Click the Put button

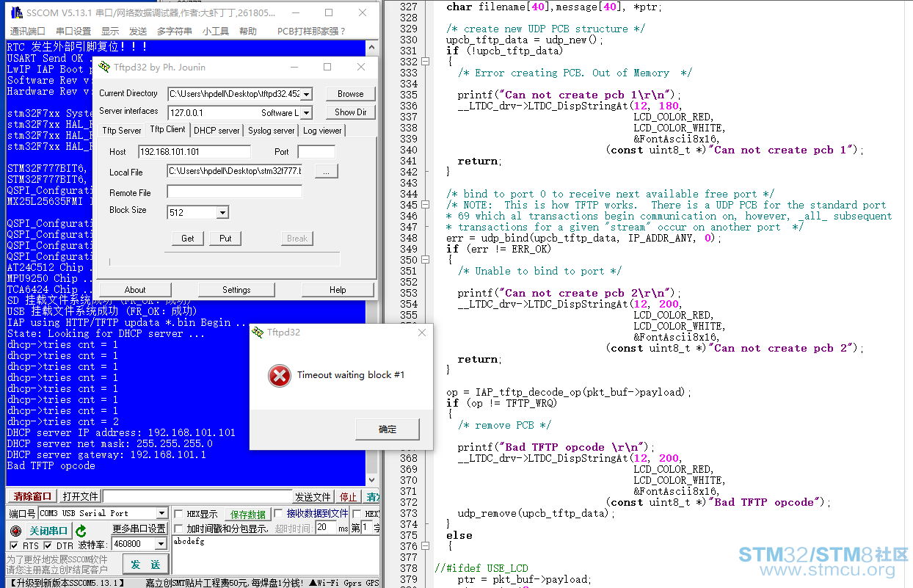point(225,239)
